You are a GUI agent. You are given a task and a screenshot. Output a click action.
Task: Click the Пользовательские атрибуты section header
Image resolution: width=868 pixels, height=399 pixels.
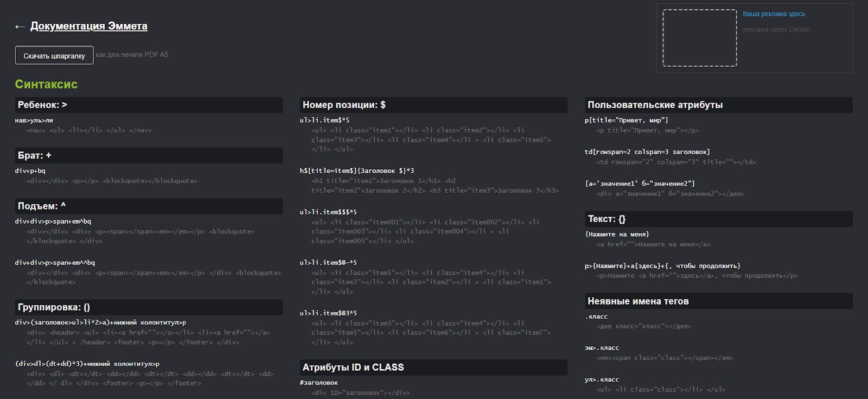[x=719, y=105]
